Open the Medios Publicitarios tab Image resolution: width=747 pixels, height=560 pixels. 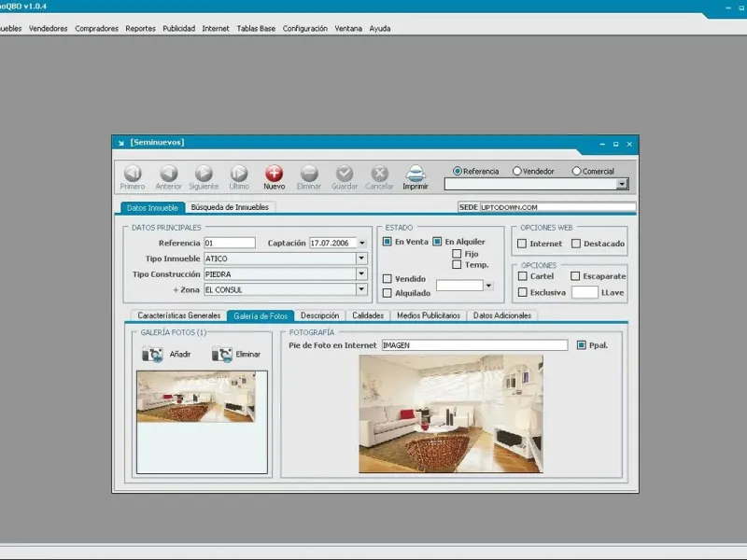point(429,315)
